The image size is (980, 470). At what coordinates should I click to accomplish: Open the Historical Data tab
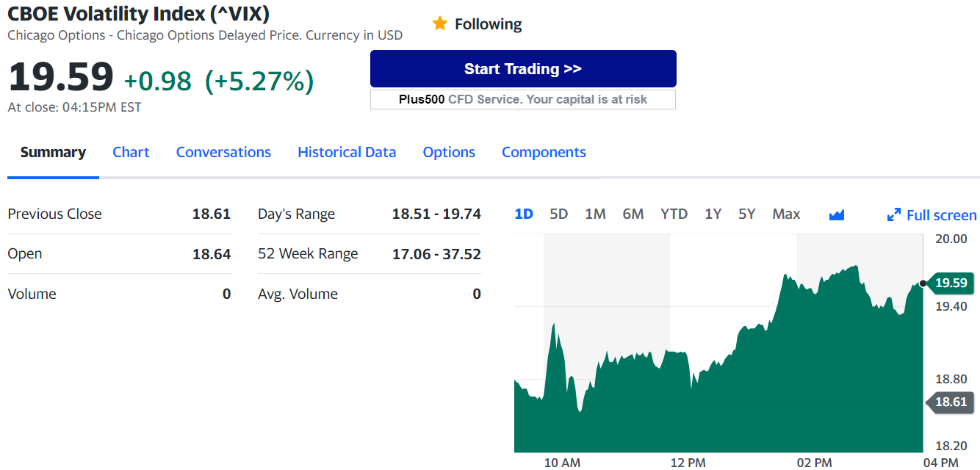coord(347,152)
